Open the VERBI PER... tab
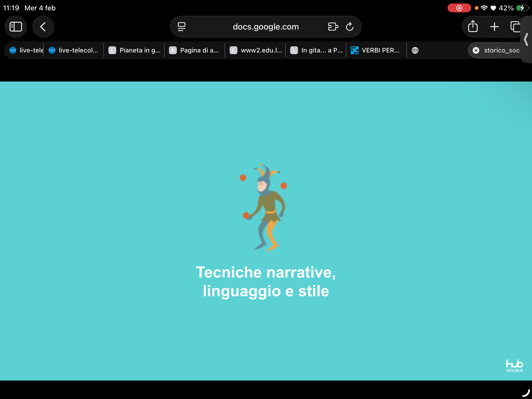The width and height of the screenshot is (532, 399). [376, 50]
